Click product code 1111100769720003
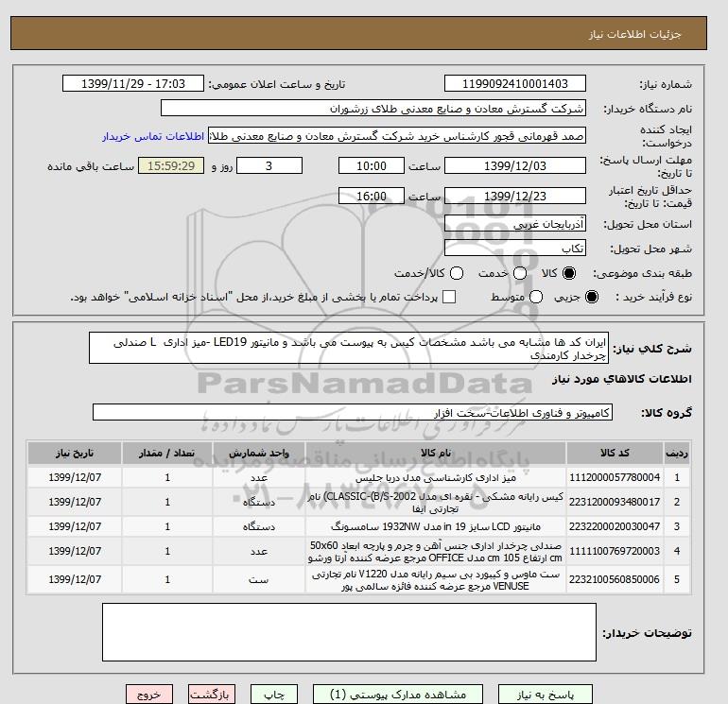728x704 pixels. click(x=615, y=551)
